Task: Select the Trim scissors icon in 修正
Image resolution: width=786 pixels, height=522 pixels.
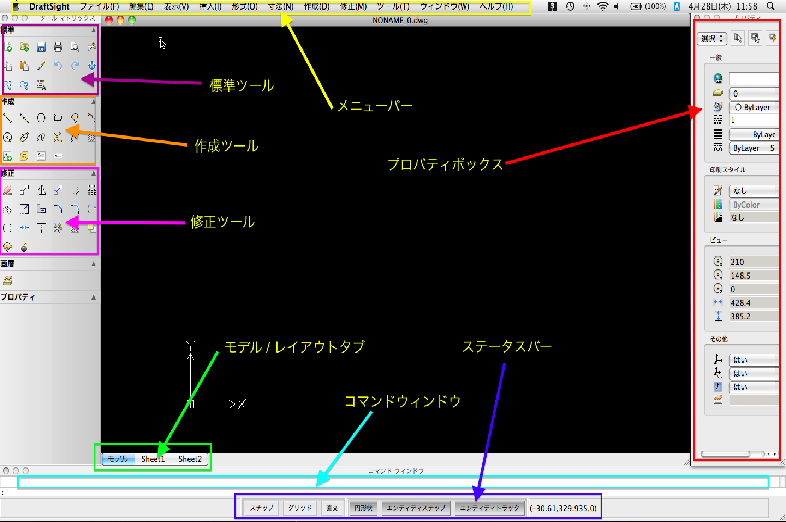Action: (58, 228)
